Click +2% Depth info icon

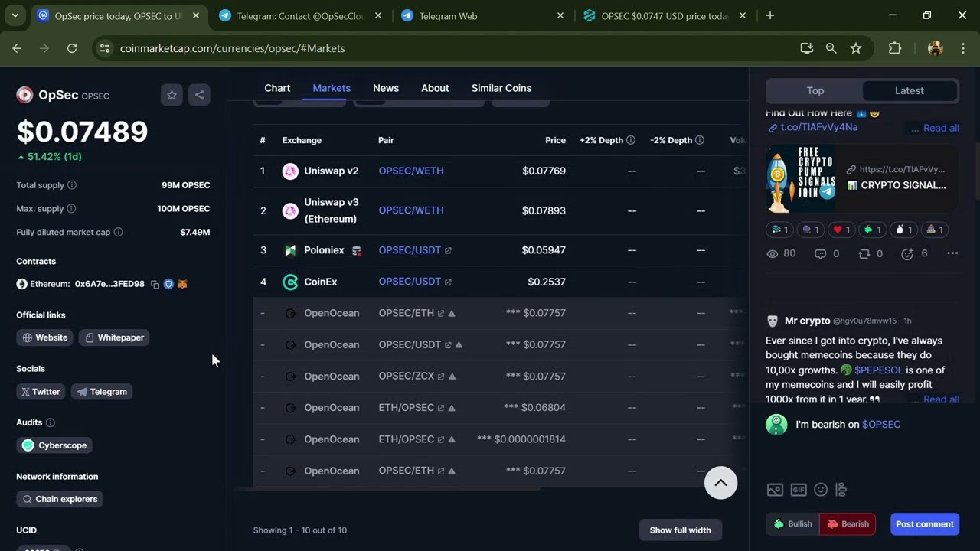[x=631, y=140]
